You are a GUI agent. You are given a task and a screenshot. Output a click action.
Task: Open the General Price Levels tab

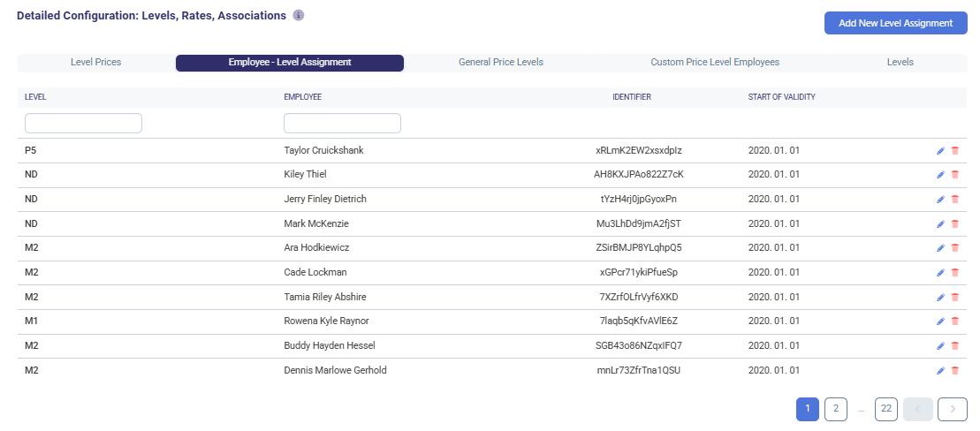500,63
